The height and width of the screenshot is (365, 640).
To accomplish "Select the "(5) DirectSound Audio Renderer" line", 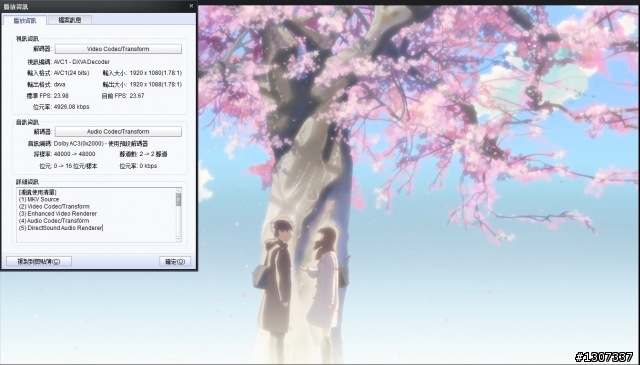I will pos(60,228).
